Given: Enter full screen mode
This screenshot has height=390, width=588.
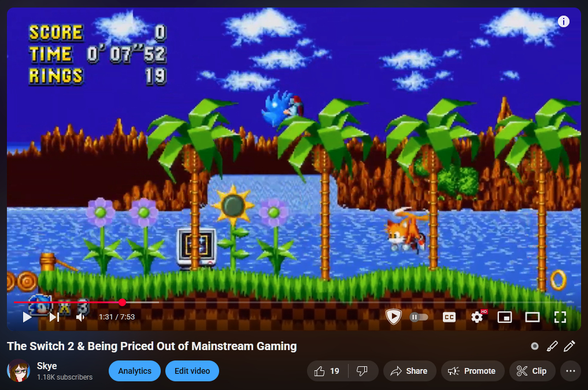Looking at the screenshot, I should pyautogui.click(x=560, y=317).
